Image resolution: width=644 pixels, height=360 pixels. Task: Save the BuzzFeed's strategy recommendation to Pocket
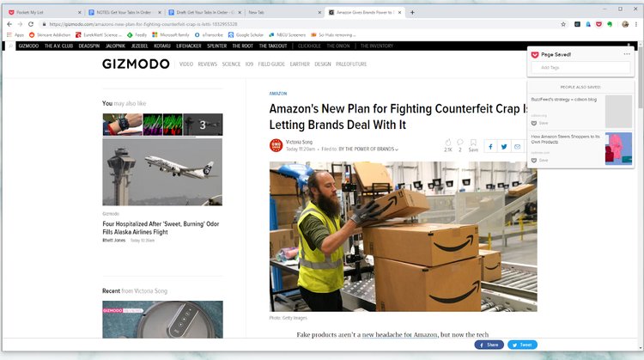tap(540, 123)
